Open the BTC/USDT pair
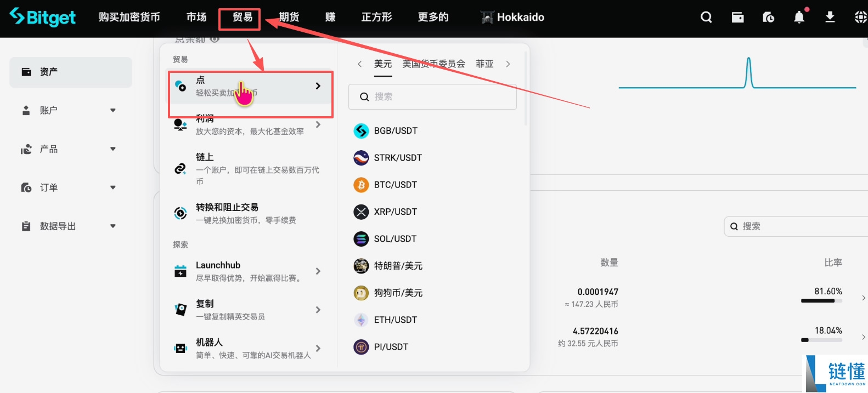The image size is (868, 393). [x=396, y=185]
